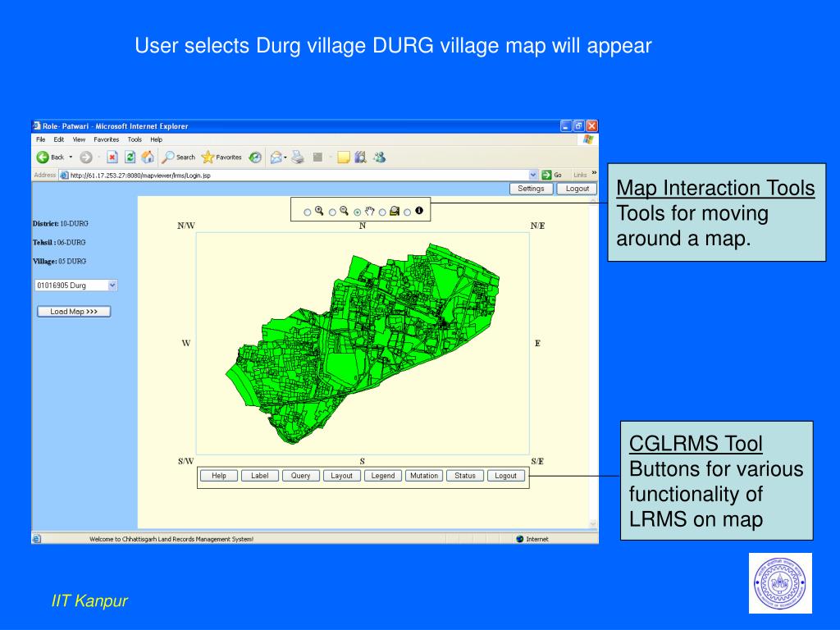The image size is (840, 630).
Task: Expand the Links toolbar chevron
Action: [x=594, y=173]
